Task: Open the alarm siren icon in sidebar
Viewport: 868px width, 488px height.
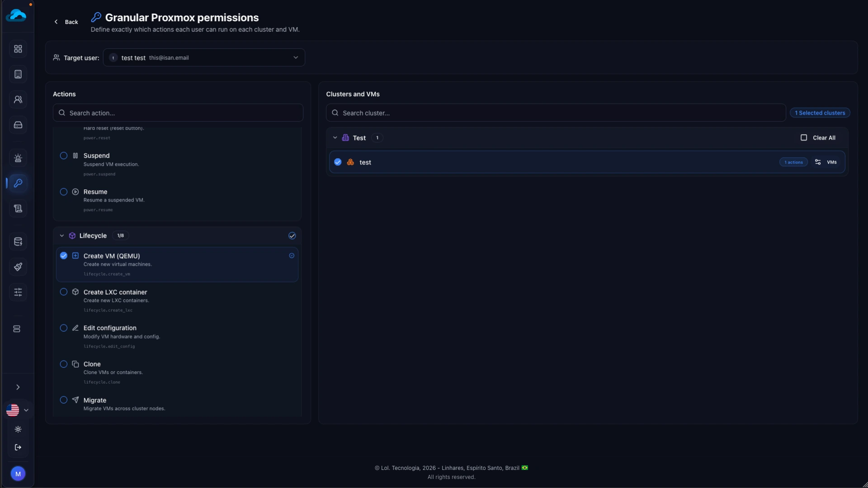Action: [18, 158]
